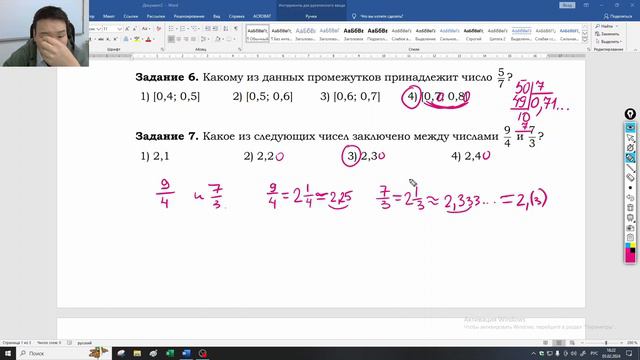Open the Рассылки ribbon tab
The height and width of the screenshot is (360, 640).
coord(156,16)
